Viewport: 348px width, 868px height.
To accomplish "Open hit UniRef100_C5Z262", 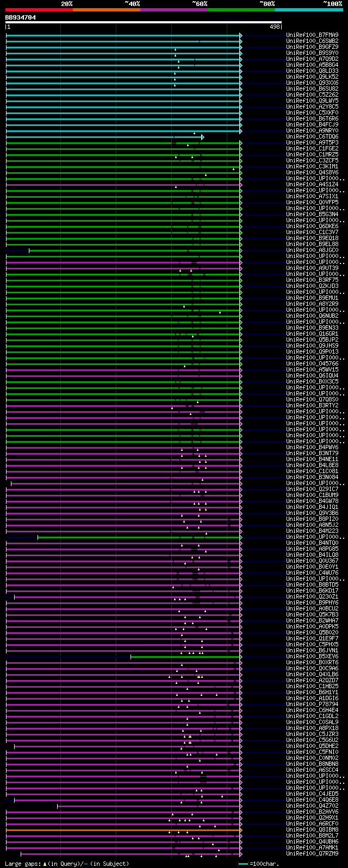I will pyautogui.click(x=312, y=95).
